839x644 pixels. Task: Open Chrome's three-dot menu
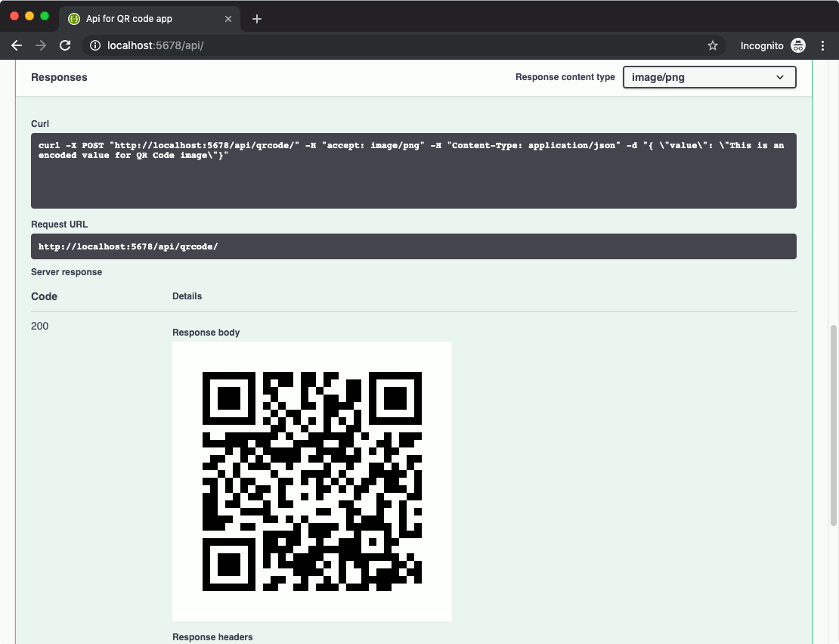point(823,45)
